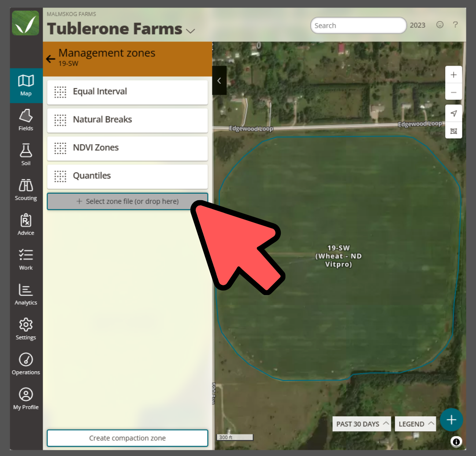This screenshot has height=456, width=476.
Task: Select the Natural Breaks zone method
Action: 127,120
